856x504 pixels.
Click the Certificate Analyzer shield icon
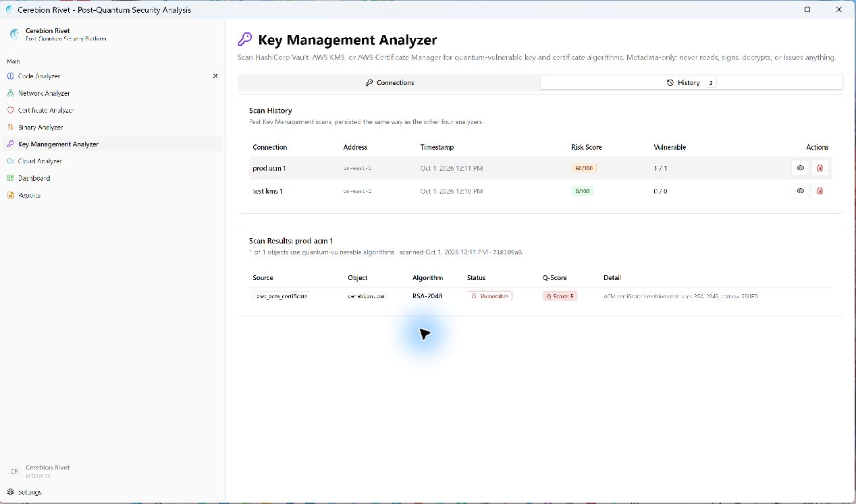click(10, 110)
